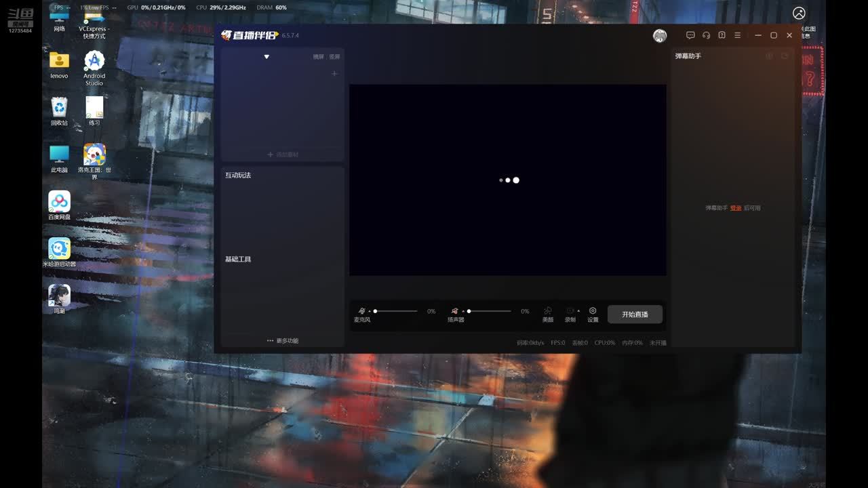The width and height of the screenshot is (868, 488).
Task: Open 设置 settings gear icon
Action: 593,311
